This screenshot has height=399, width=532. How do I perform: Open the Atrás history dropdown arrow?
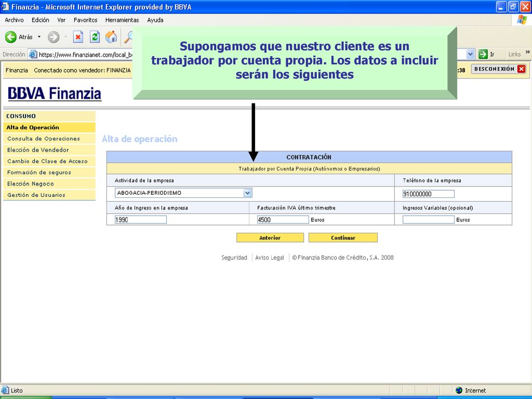click(39, 37)
